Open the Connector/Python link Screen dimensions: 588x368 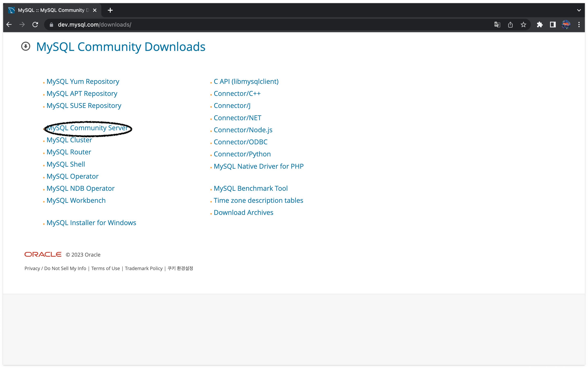pos(242,154)
